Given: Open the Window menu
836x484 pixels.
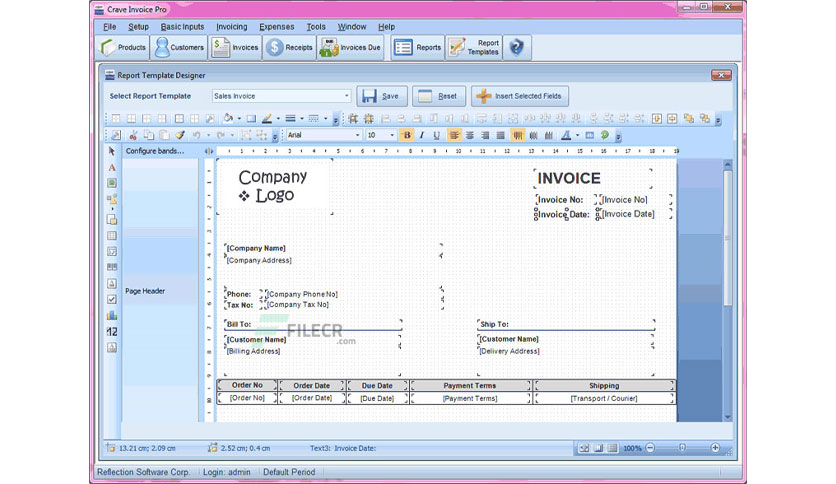Looking at the screenshot, I should [352, 27].
